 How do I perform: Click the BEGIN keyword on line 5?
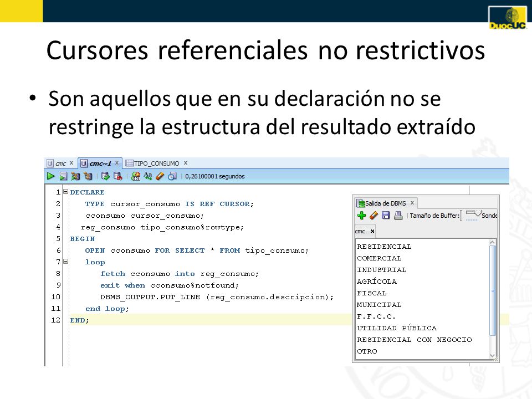[83, 238]
